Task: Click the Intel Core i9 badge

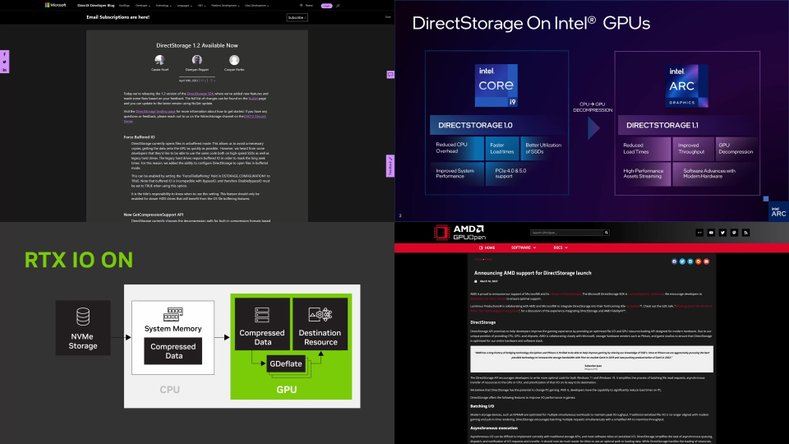Action: click(x=496, y=85)
